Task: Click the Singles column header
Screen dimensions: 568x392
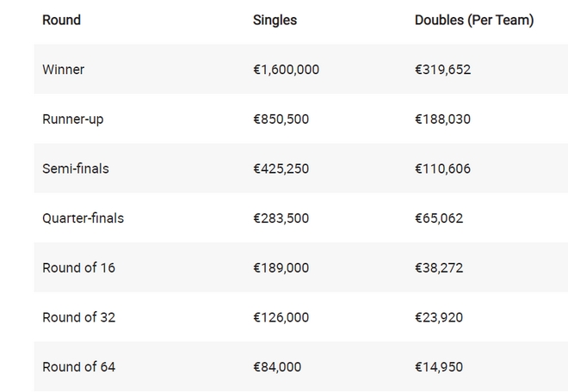Action: click(x=275, y=20)
